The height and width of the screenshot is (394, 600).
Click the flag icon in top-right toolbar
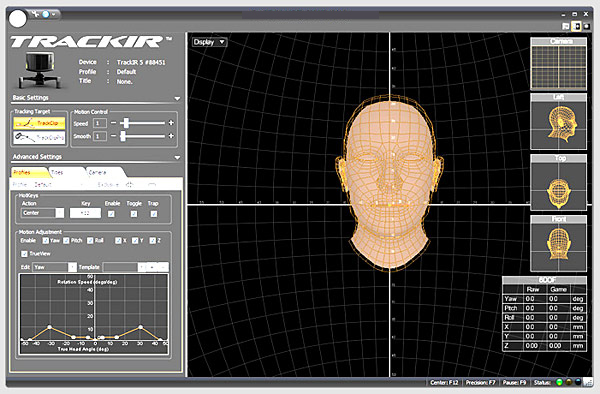(566, 26)
